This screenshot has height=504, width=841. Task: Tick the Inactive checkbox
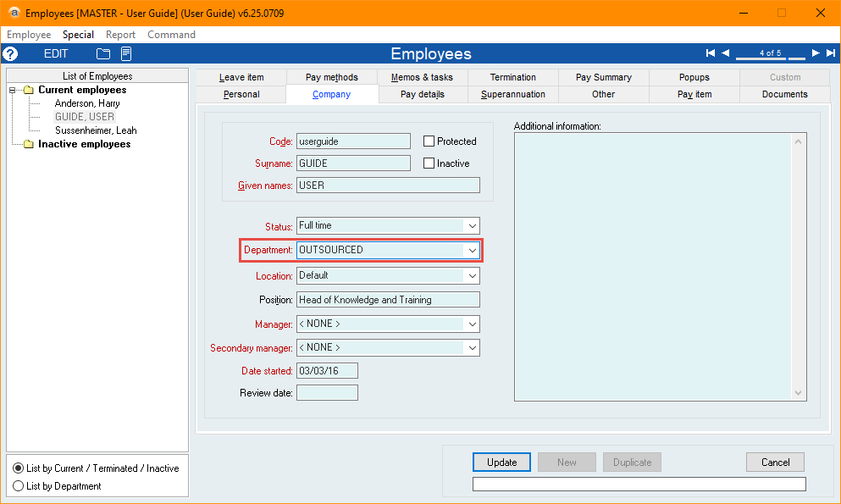point(429,163)
